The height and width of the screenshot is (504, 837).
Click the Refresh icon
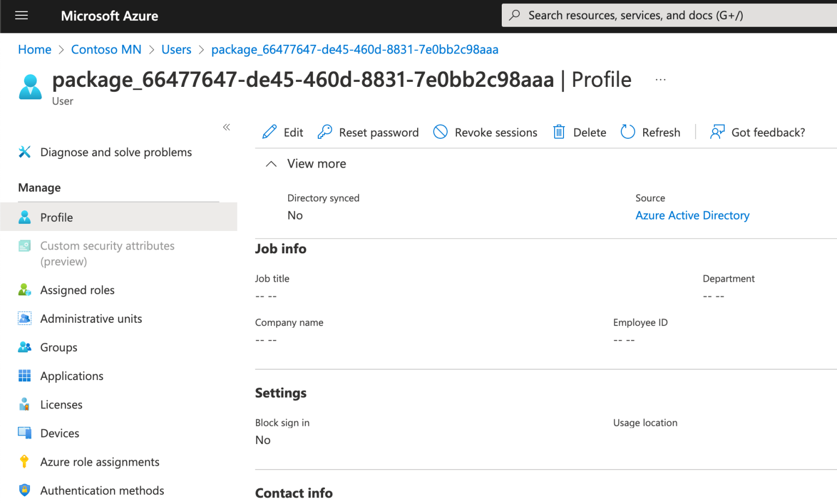(x=627, y=132)
